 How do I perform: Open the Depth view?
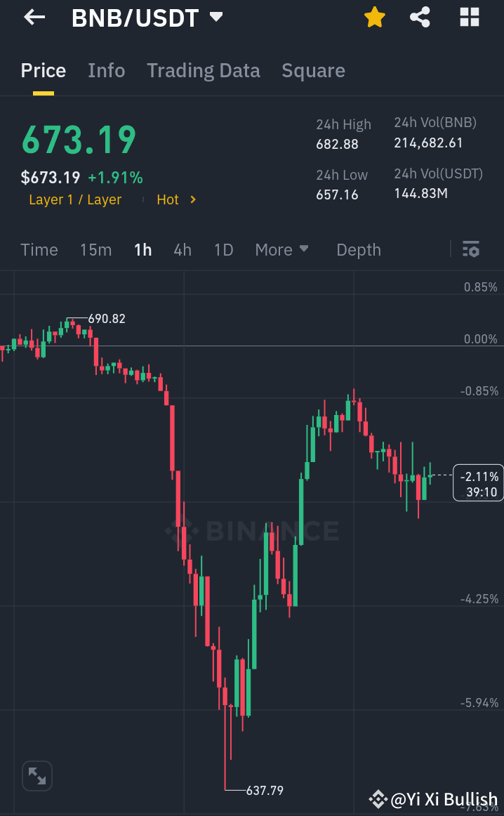(358, 249)
